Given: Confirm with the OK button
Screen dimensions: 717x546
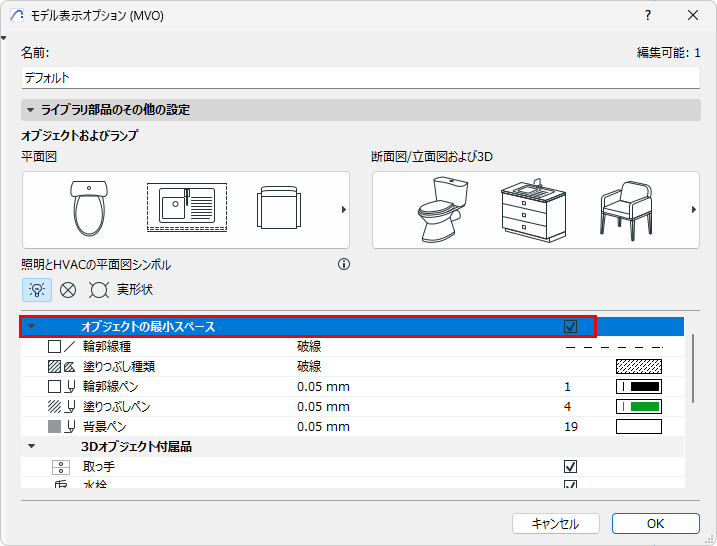Looking at the screenshot, I should (656, 524).
